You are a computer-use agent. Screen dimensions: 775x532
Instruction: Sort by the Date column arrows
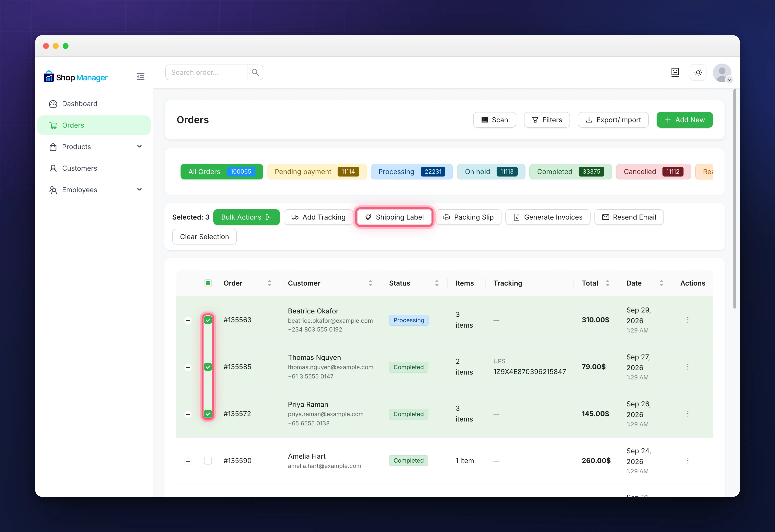(x=661, y=283)
